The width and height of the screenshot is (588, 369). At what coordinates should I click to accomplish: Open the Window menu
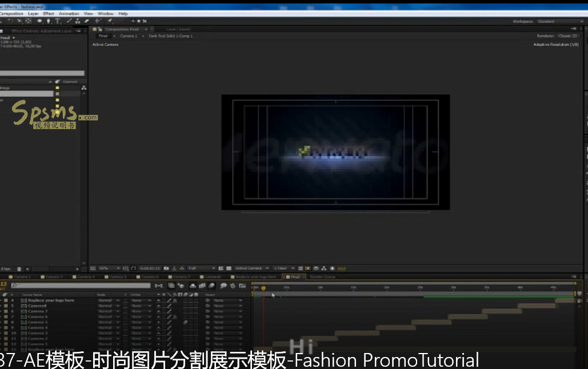105,14
